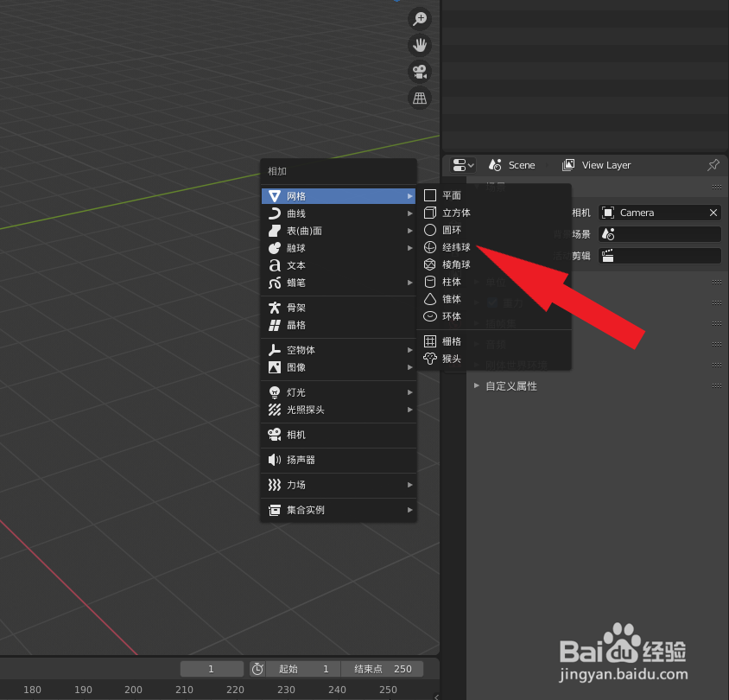Open the 融球 metaball submenu

click(339, 248)
